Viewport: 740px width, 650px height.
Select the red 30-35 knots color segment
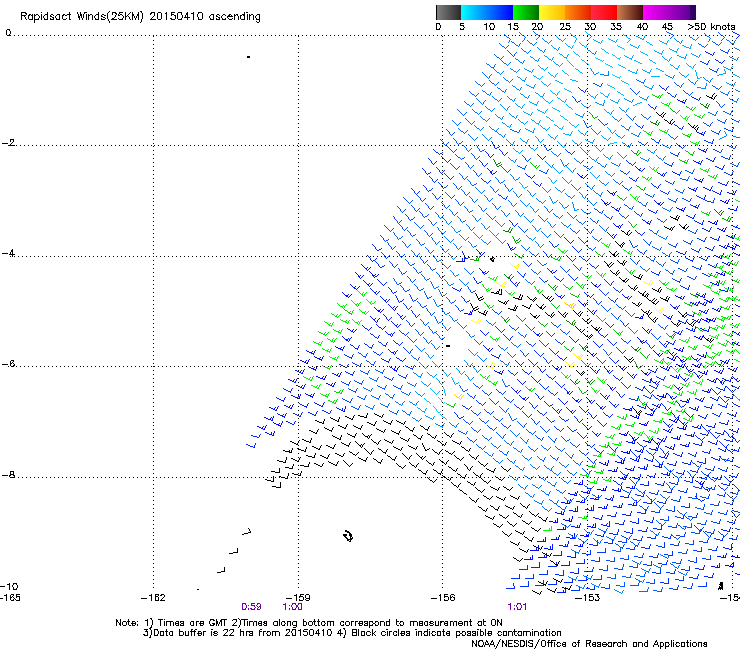coord(604,12)
